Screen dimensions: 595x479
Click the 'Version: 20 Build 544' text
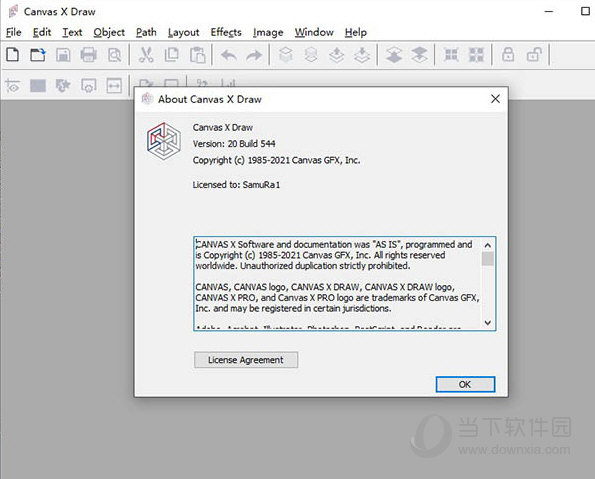(x=234, y=144)
